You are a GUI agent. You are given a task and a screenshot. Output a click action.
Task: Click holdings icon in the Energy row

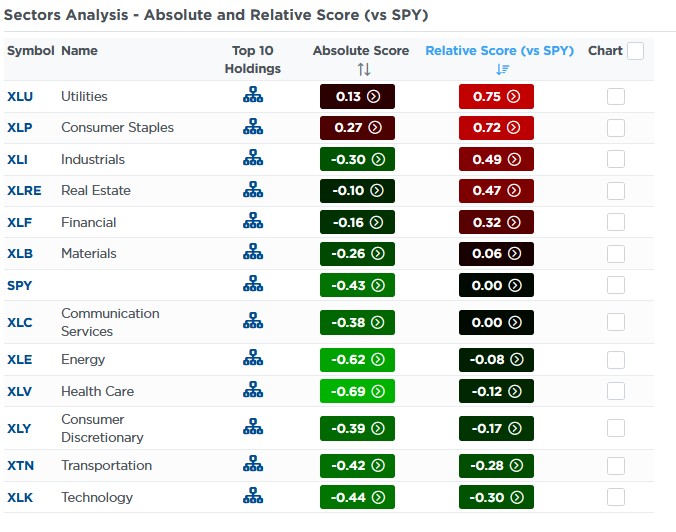[x=252, y=359]
